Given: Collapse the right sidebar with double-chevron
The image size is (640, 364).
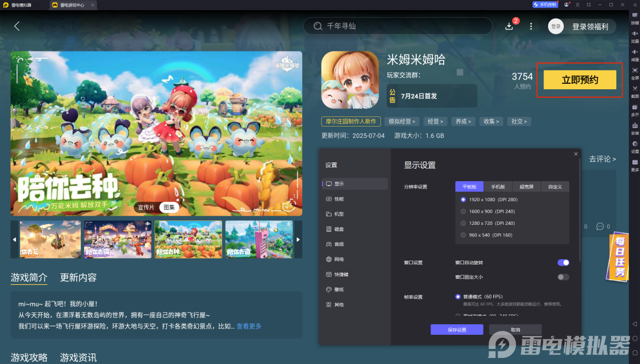Looking at the screenshot, I should pyautogui.click(x=634, y=5).
